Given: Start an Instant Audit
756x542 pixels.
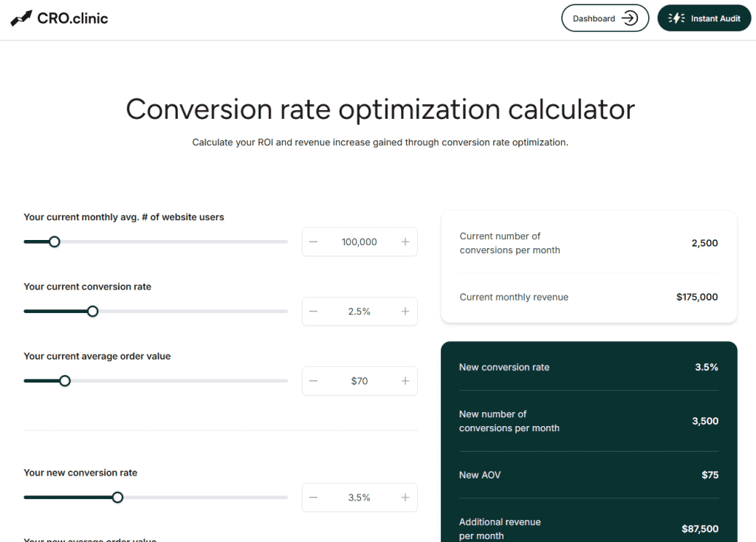Looking at the screenshot, I should (704, 18).
